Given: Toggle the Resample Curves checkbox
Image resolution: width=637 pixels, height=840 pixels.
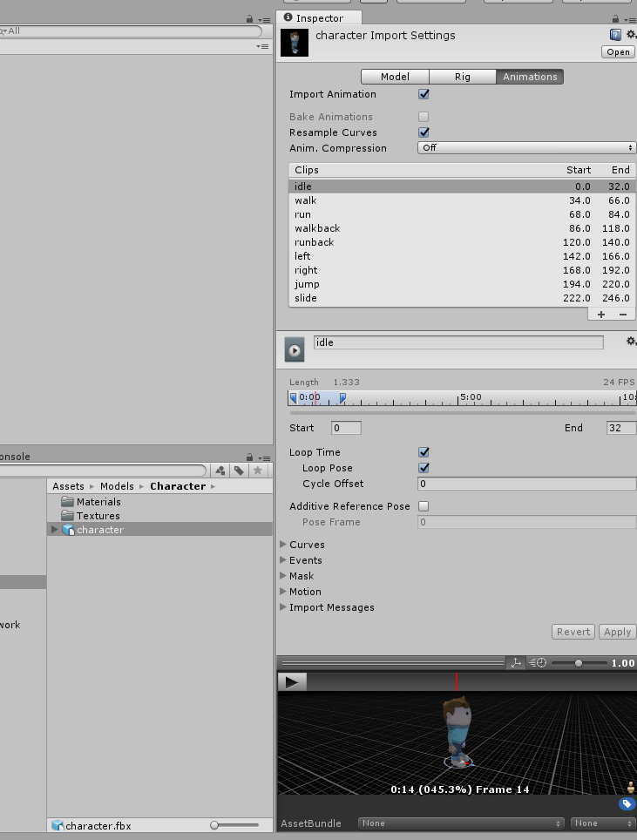Looking at the screenshot, I should (x=424, y=132).
